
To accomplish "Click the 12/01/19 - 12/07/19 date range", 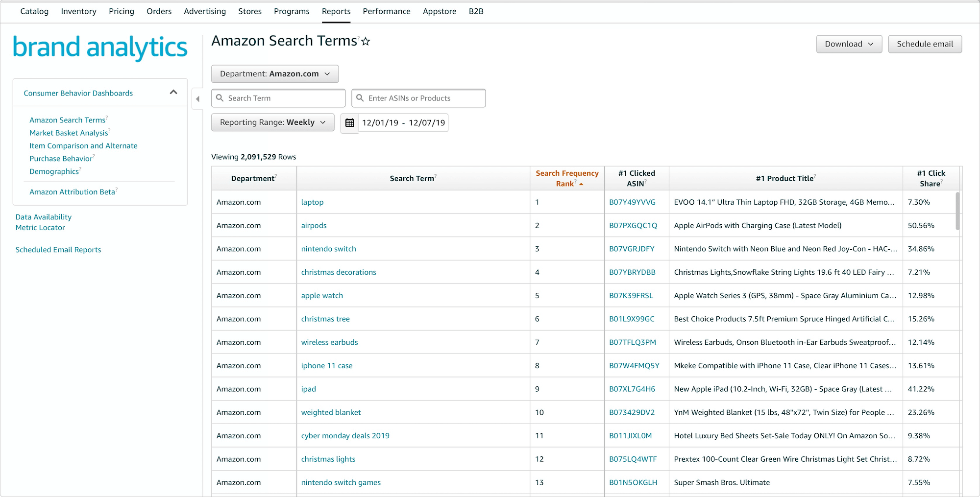I will click(403, 123).
